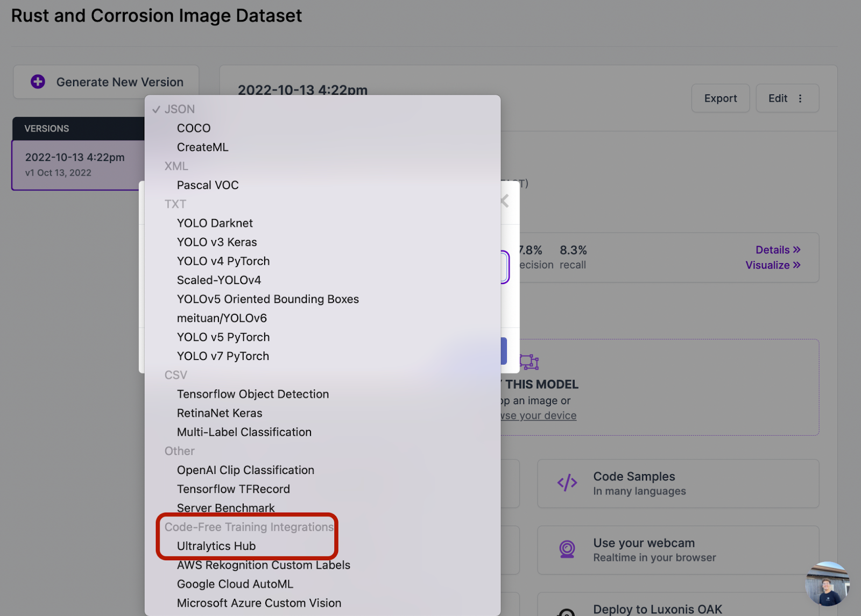Choose Ultralytics Hub integration
The image size is (861, 616).
pos(216,546)
